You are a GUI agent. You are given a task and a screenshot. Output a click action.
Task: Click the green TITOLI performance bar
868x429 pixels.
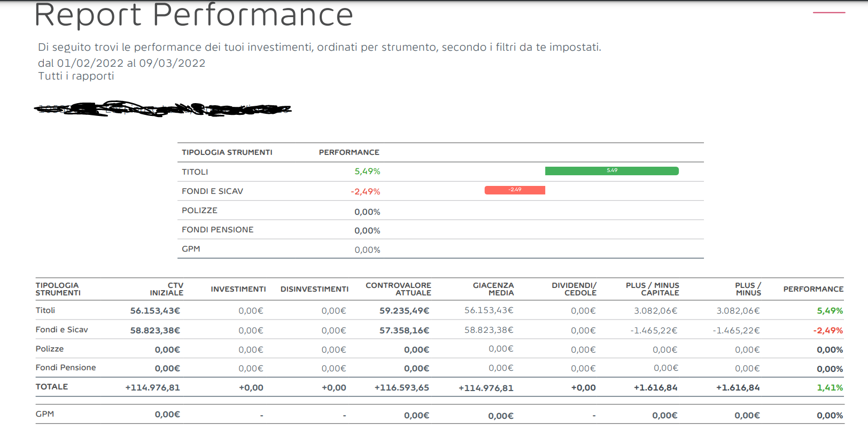(611, 171)
